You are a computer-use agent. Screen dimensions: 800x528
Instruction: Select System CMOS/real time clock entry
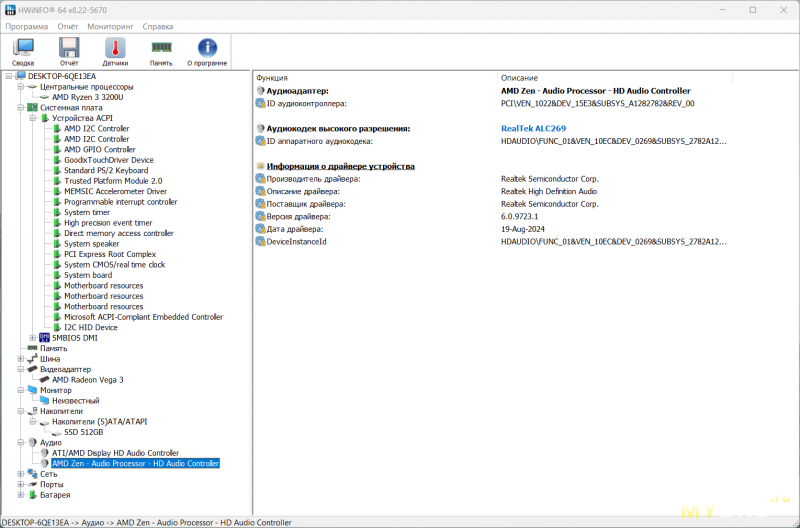pos(115,265)
